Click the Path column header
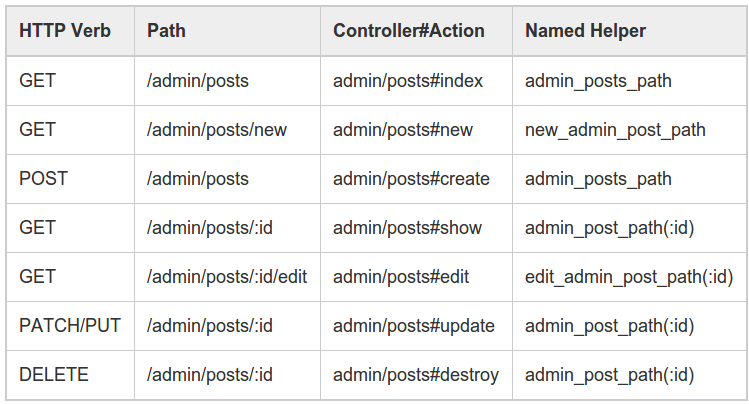749x404 pixels. [x=166, y=31]
